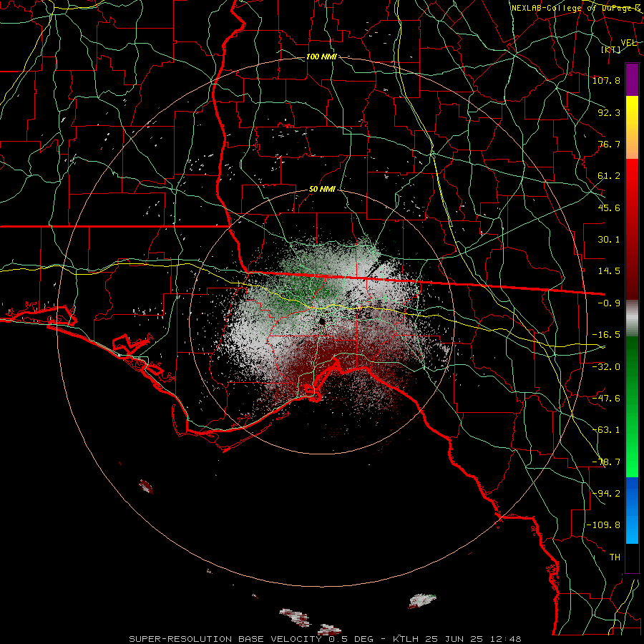The image size is (644, 644).
Task: Click the 45.6 velocity scale value
Action: pyautogui.click(x=609, y=208)
